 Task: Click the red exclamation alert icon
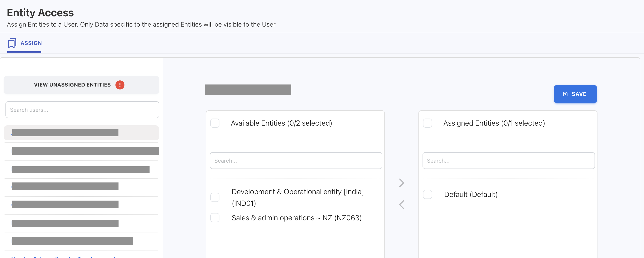tap(120, 85)
